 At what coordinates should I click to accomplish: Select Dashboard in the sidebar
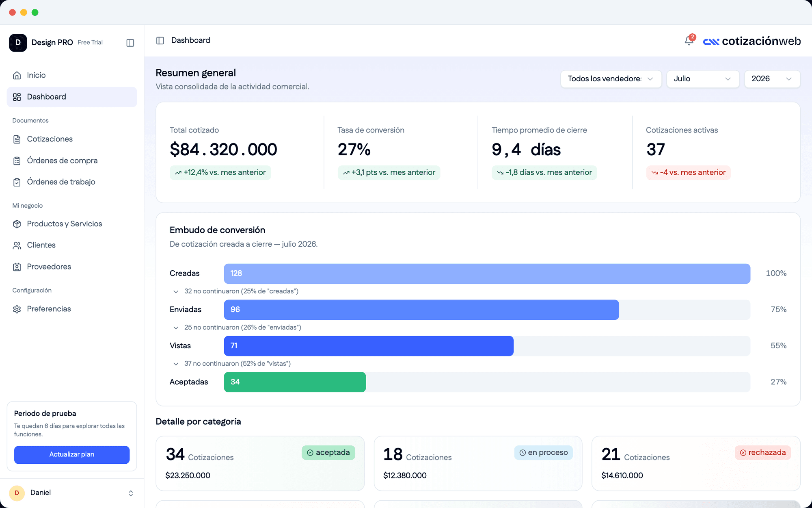click(72, 97)
